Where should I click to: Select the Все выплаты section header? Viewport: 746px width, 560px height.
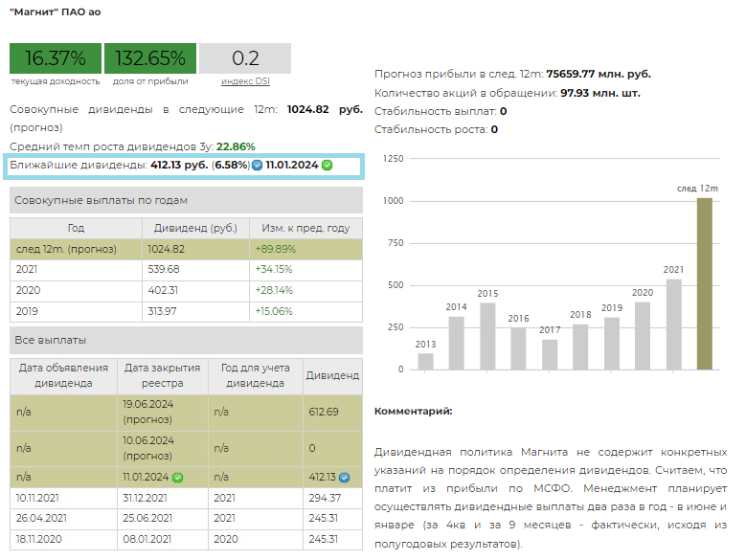point(187,340)
